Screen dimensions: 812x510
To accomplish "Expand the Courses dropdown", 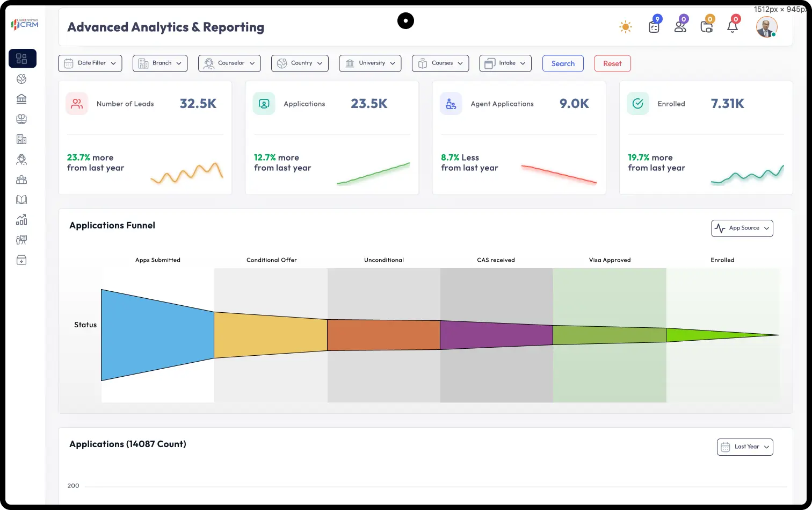I will point(440,63).
